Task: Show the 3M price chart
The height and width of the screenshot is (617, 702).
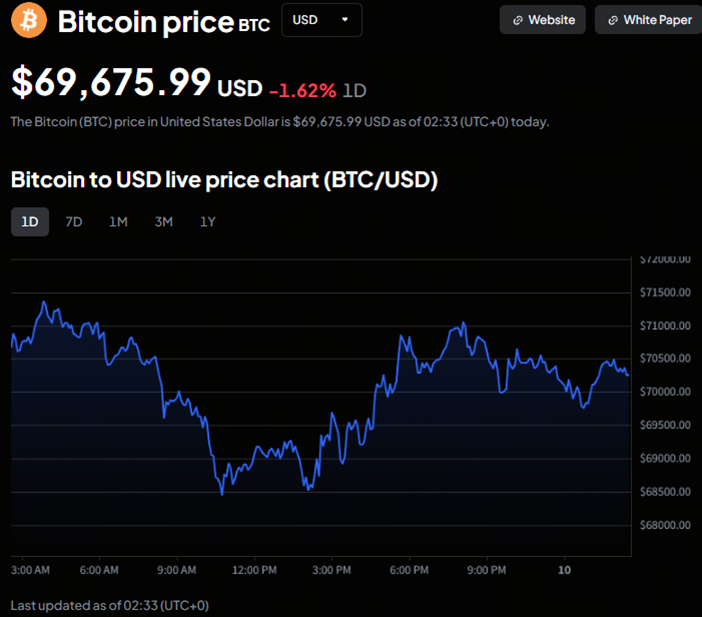Action: [163, 222]
